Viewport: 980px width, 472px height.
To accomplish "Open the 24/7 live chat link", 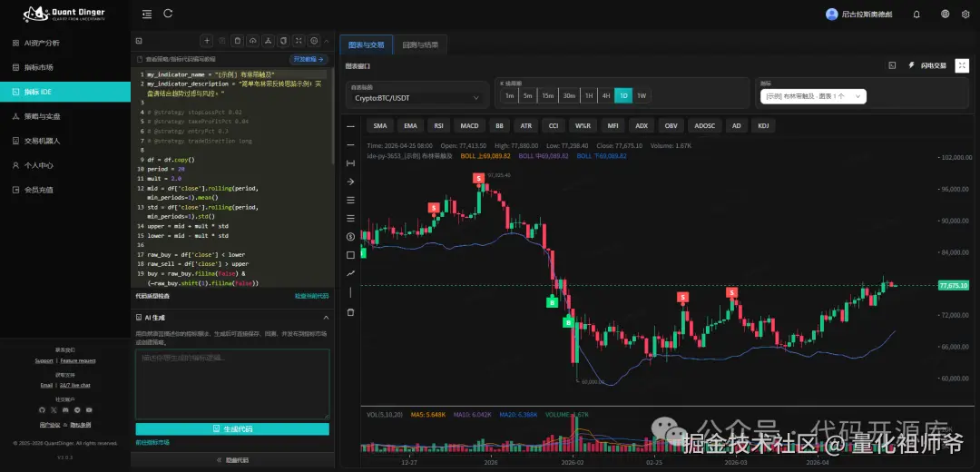I will [x=75, y=385].
